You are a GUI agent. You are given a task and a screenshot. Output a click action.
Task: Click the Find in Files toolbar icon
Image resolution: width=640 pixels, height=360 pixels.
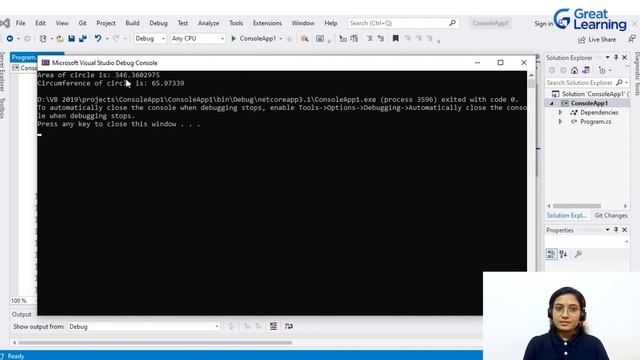[x=304, y=38]
